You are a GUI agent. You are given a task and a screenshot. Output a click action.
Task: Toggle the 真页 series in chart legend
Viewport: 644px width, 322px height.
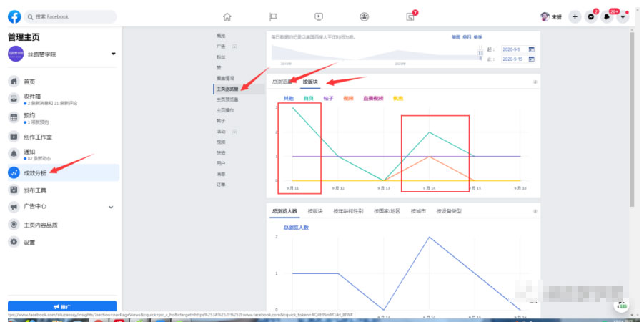tap(308, 99)
